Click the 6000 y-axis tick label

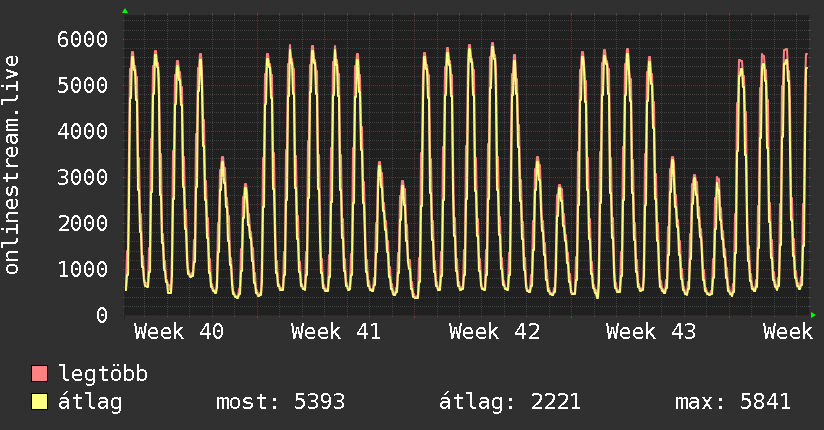[x=83, y=39]
